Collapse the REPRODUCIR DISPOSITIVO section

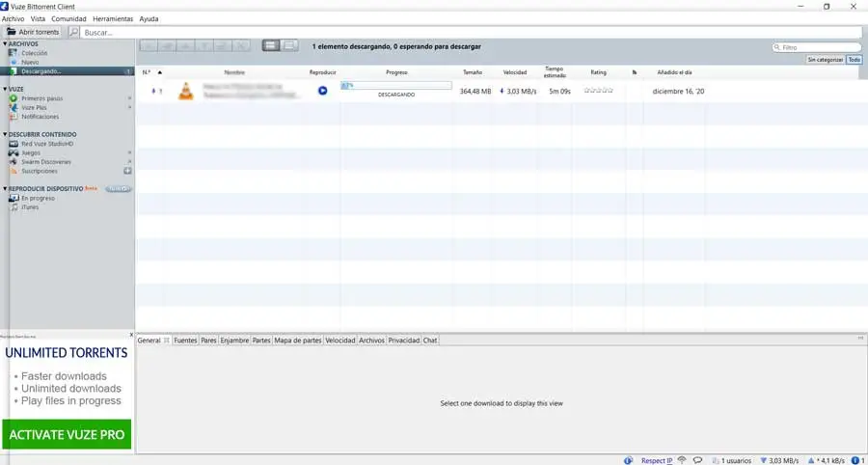coord(5,189)
